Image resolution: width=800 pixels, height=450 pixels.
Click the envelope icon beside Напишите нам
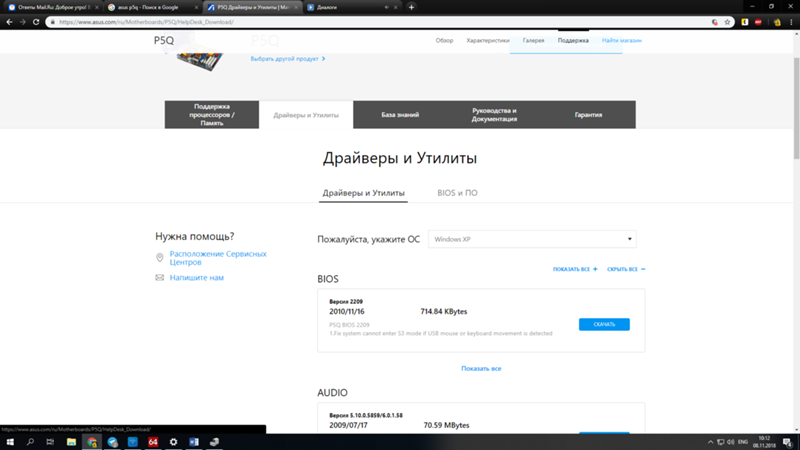160,278
